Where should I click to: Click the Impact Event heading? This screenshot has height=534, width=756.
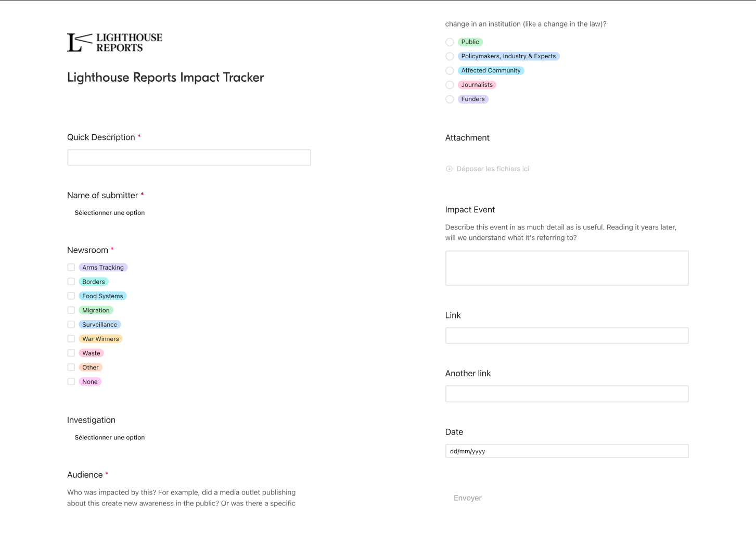point(470,210)
